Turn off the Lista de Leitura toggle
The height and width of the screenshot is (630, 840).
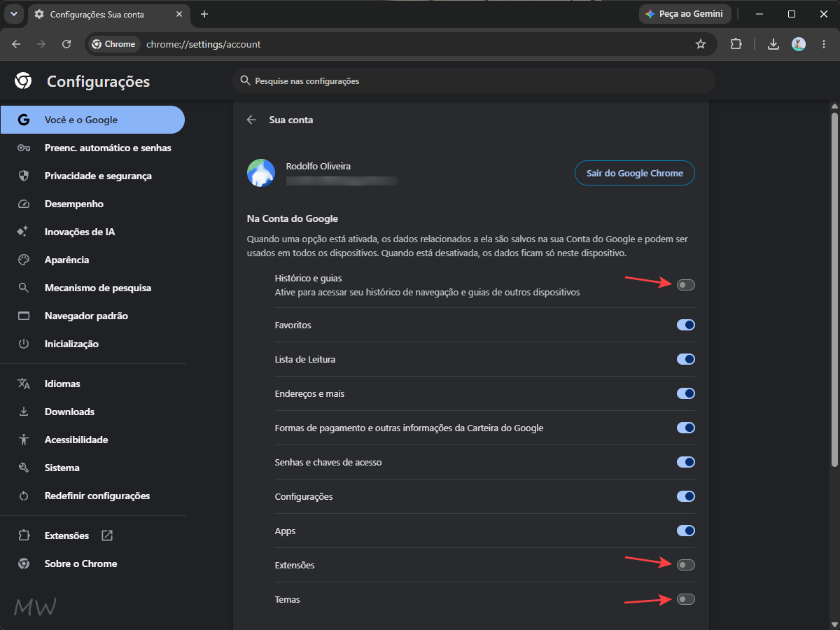click(686, 359)
